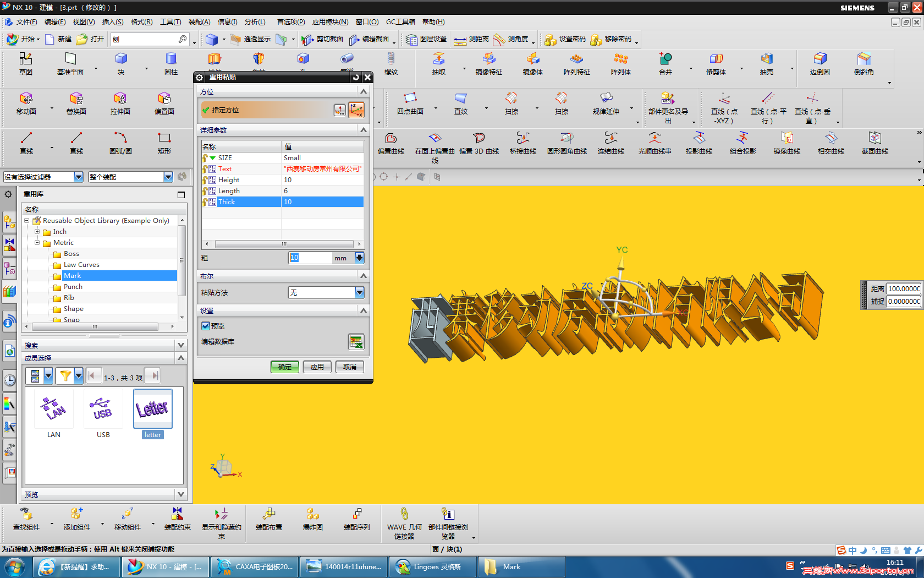Switch to Lingoes 灵格斯 taskbar item
The height and width of the screenshot is (578, 924).
pos(432,566)
